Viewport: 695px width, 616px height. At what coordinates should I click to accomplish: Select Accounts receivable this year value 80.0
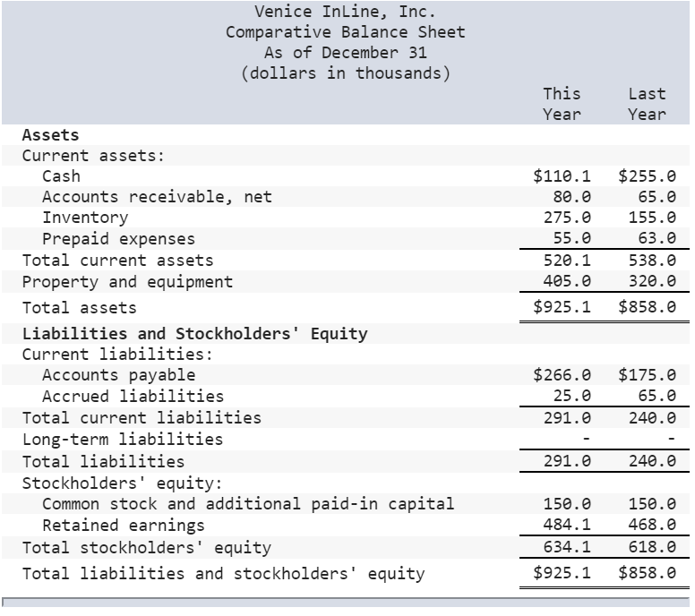[x=571, y=197]
